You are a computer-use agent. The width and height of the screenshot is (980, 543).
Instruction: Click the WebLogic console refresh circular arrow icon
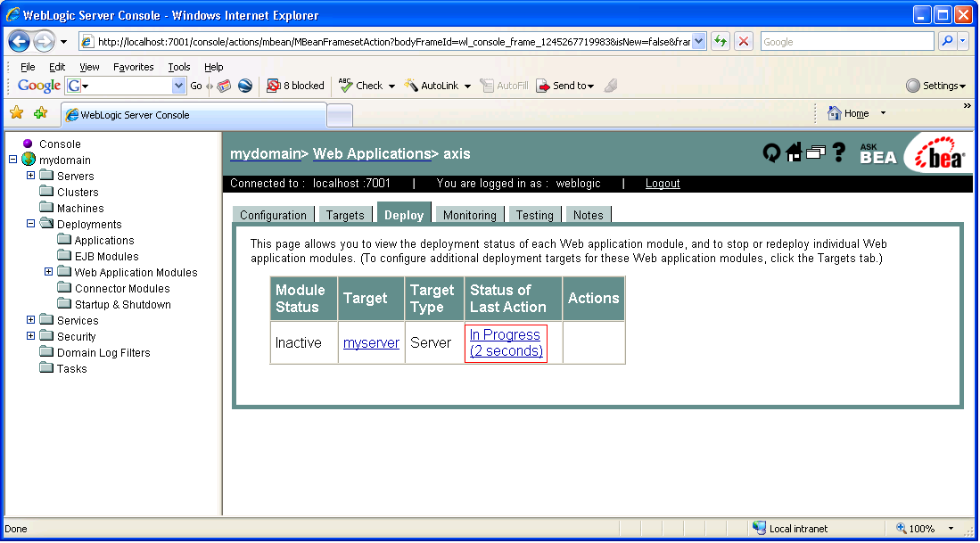tap(772, 152)
